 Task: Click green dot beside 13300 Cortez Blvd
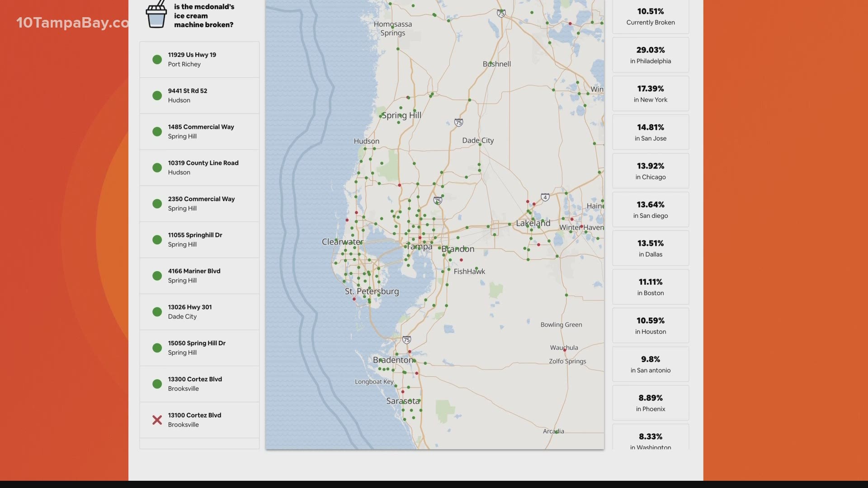click(x=157, y=384)
